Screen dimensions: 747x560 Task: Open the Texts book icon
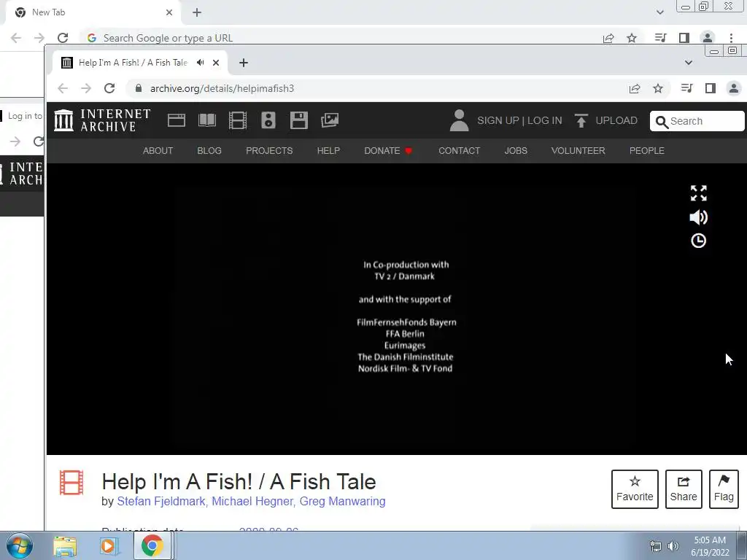click(x=207, y=120)
